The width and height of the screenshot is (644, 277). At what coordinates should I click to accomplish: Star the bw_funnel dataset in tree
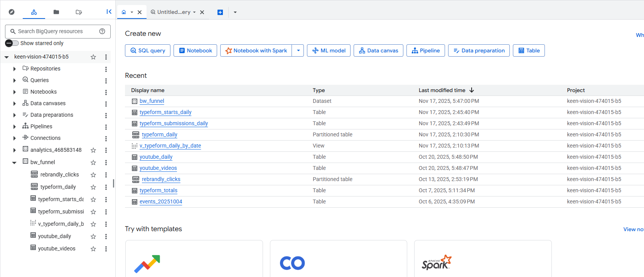pos(93,163)
